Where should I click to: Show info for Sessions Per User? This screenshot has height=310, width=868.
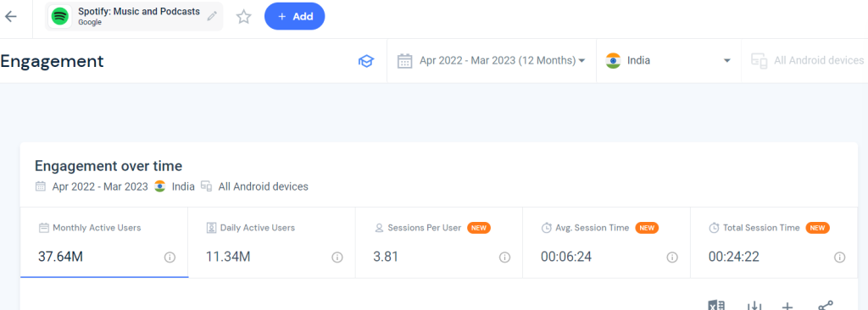(505, 257)
